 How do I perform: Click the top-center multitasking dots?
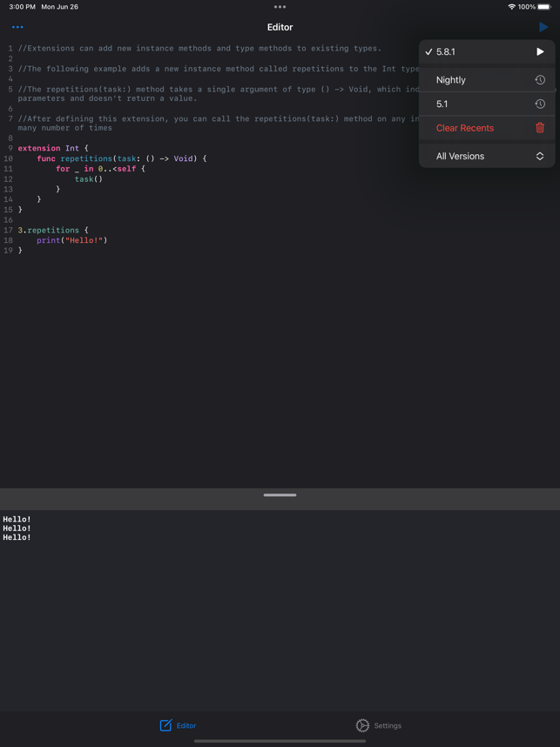pos(280,7)
